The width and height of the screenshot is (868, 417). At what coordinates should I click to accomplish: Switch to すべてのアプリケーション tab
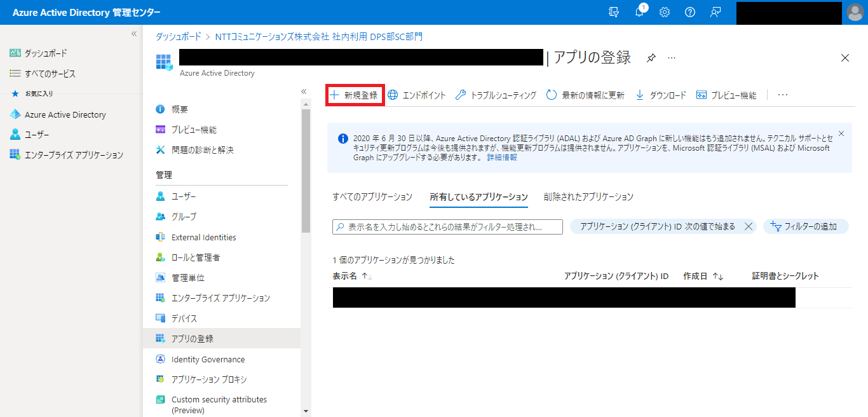pyautogui.click(x=372, y=197)
